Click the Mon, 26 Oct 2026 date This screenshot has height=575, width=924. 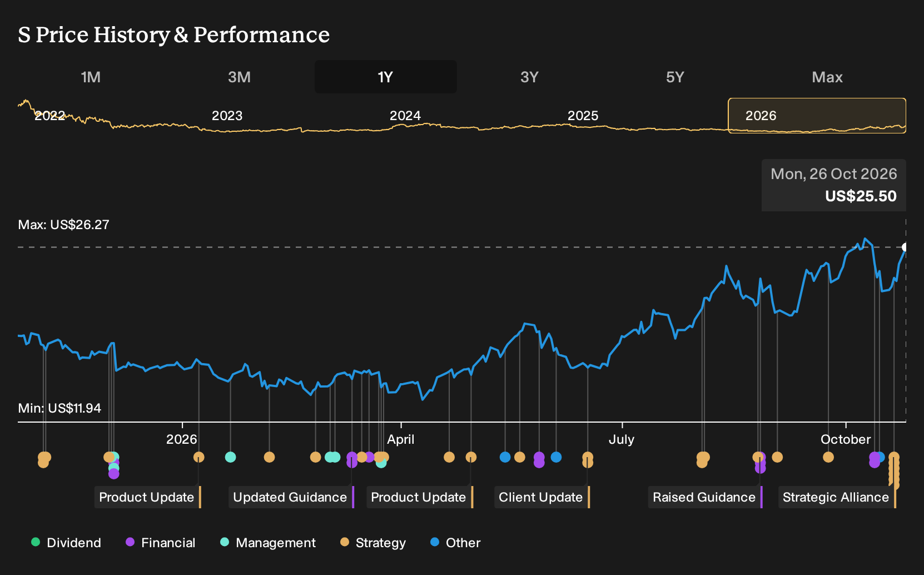pos(833,174)
